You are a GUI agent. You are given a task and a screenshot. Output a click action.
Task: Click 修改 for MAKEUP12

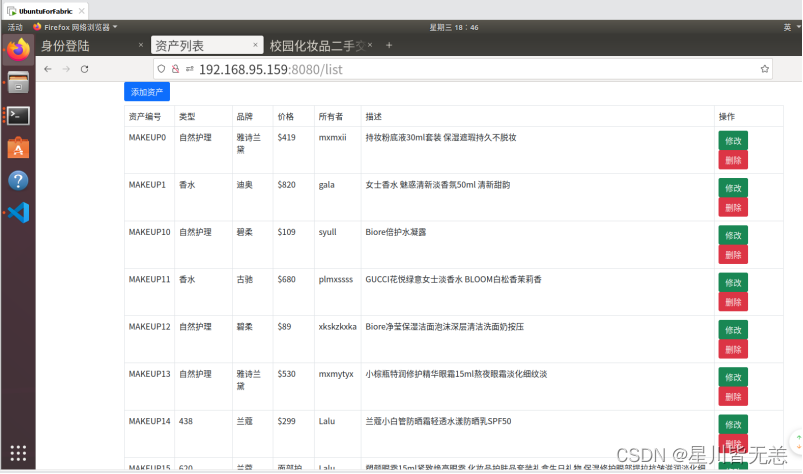pyautogui.click(x=733, y=330)
